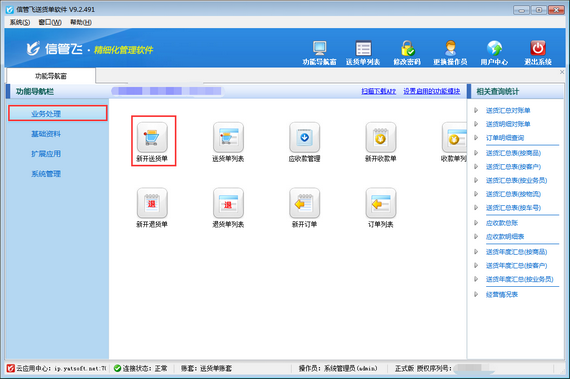The width and height of the screenshot is (570, 379).
Task: Open the 新开退货单 icon
Action: point(152,203)
